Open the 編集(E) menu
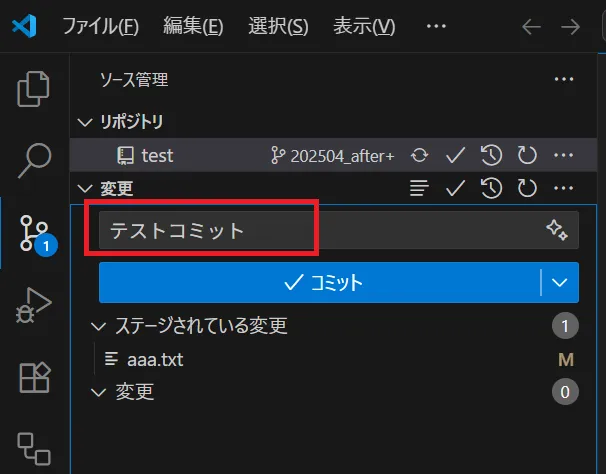 pos(193,26)
